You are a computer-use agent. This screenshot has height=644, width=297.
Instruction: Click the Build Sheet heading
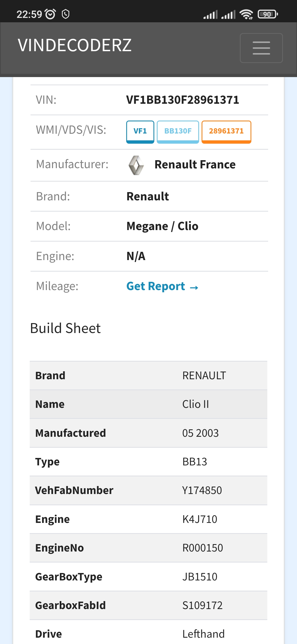[x=65, y=328]
